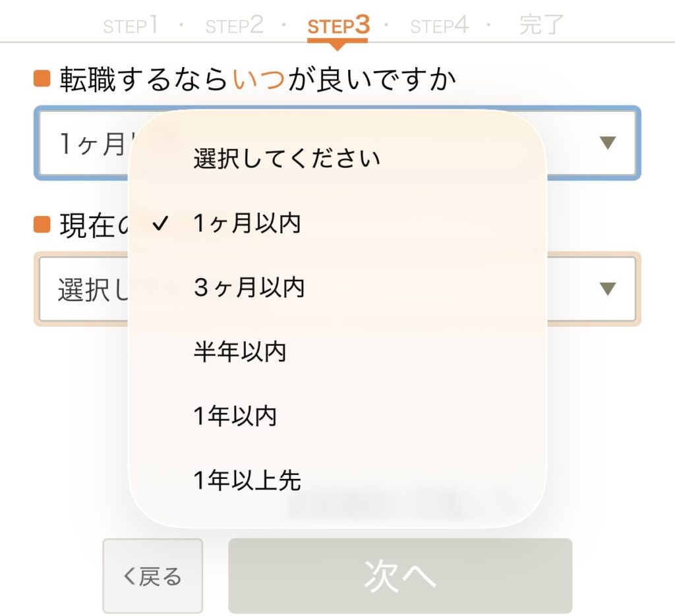This screenshot has width=675, height=616.
Task: Click orange square bullet beside 現在の question
Action: (42, 225)
